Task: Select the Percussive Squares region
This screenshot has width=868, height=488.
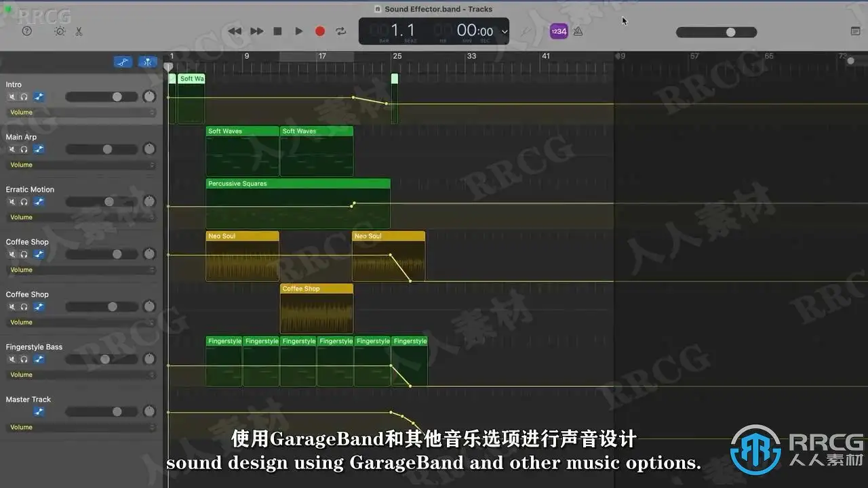Action: tap(298, 203)
